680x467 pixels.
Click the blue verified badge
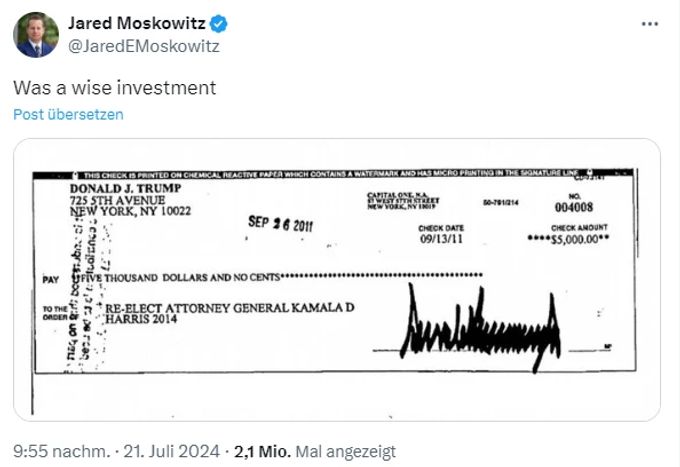click(219, 24)
